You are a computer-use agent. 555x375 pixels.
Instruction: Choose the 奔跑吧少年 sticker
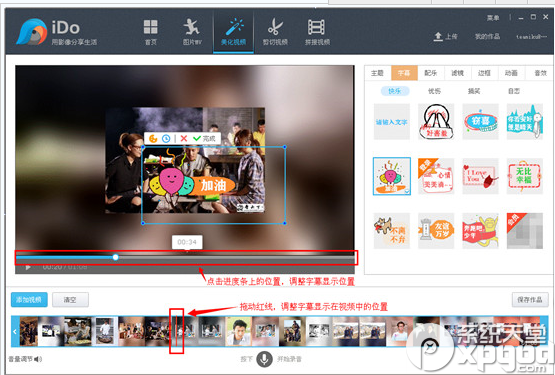click(480, 231)
